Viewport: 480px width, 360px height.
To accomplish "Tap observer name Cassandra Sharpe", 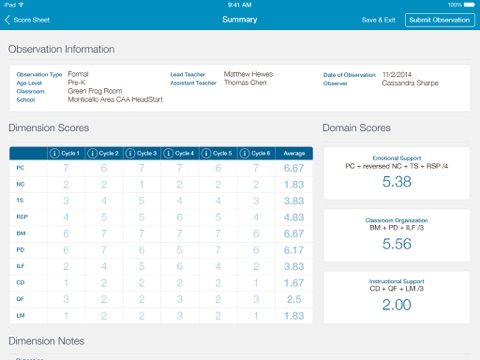I will click(410, 83).
